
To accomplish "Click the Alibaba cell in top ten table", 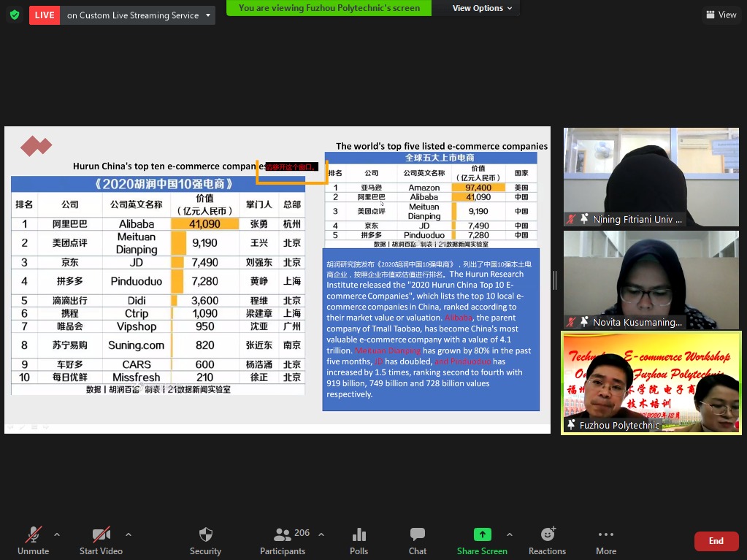I will [x=137, y=224].
